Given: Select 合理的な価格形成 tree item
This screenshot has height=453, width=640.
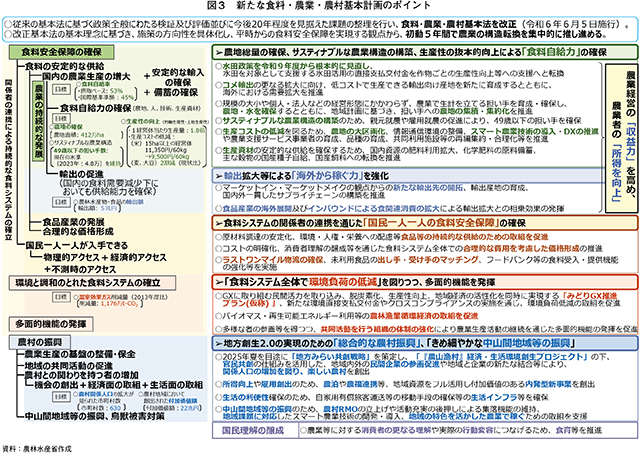Looking at the screenshot, I should (78, 231).
